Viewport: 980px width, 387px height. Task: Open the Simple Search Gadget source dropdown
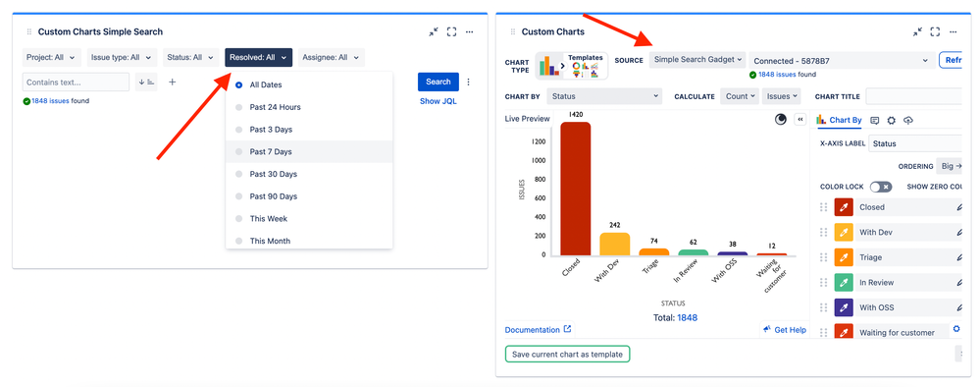point(697,60)
